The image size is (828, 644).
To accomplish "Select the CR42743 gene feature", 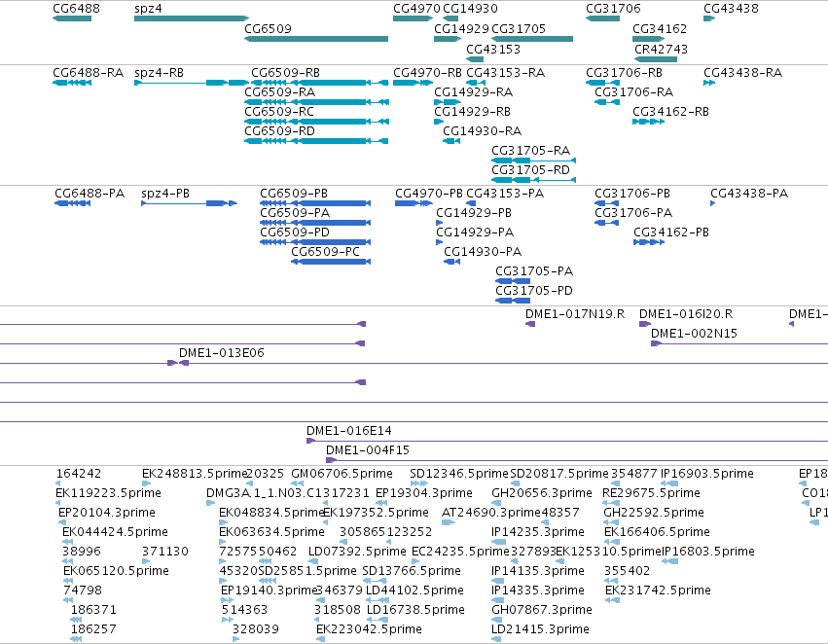I will (656, 59).
